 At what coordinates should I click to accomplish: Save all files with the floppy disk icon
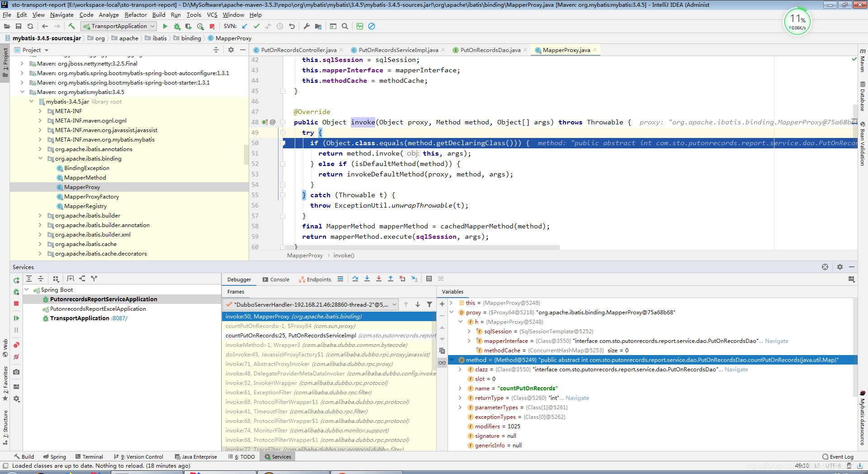(19, 26)
